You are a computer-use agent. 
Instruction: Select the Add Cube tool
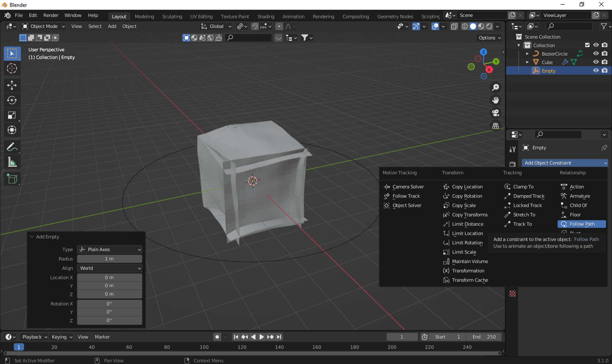[12, 179]
